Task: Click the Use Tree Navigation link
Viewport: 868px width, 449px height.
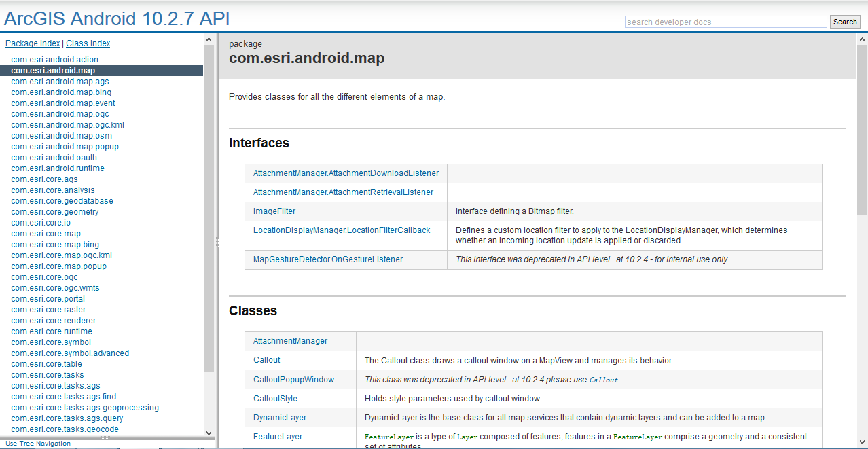Action: tap(38, 444)
